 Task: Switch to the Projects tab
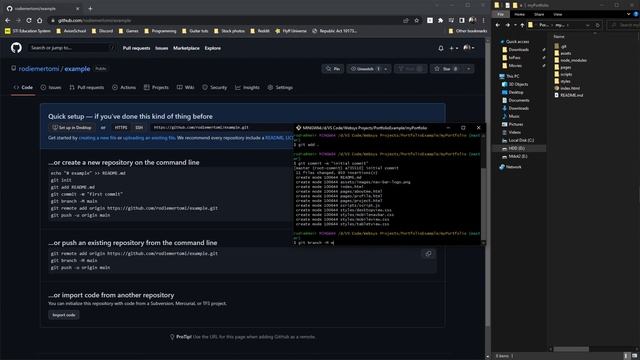pyautogui.click(x=156, y=87)
